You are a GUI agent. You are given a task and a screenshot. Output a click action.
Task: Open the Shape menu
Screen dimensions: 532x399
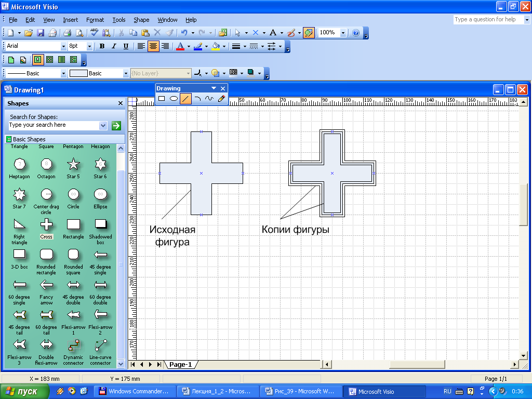pyautogui.click(x=141, y=20)
